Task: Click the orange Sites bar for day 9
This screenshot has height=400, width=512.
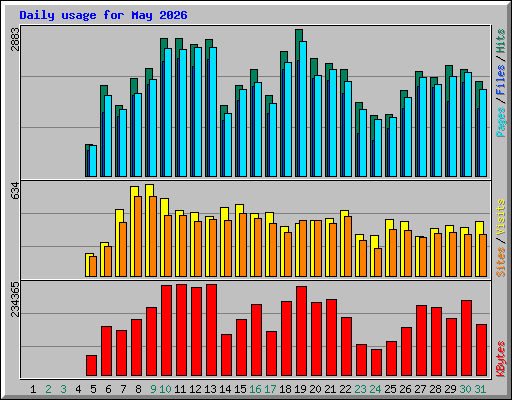Action: (x=153, y=236)
